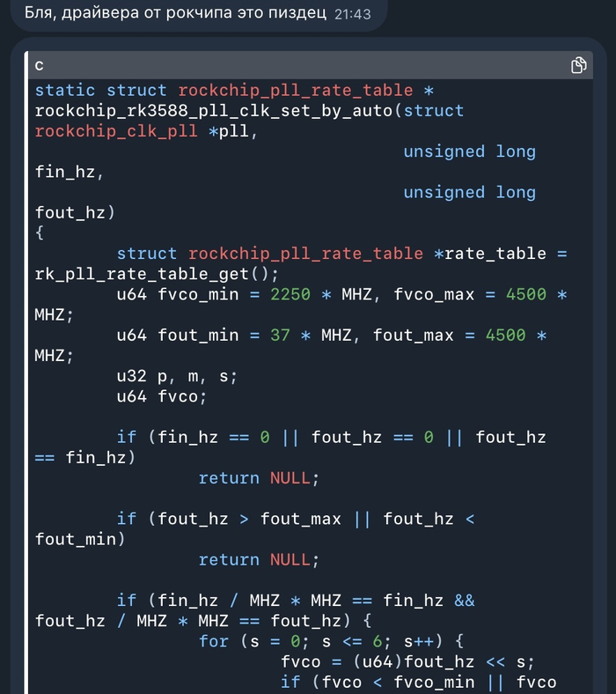This screenshot has width=616, height=694.
Task: Click the "u32 p, m, s;" declaration
Action: click(x=177, y=376)
